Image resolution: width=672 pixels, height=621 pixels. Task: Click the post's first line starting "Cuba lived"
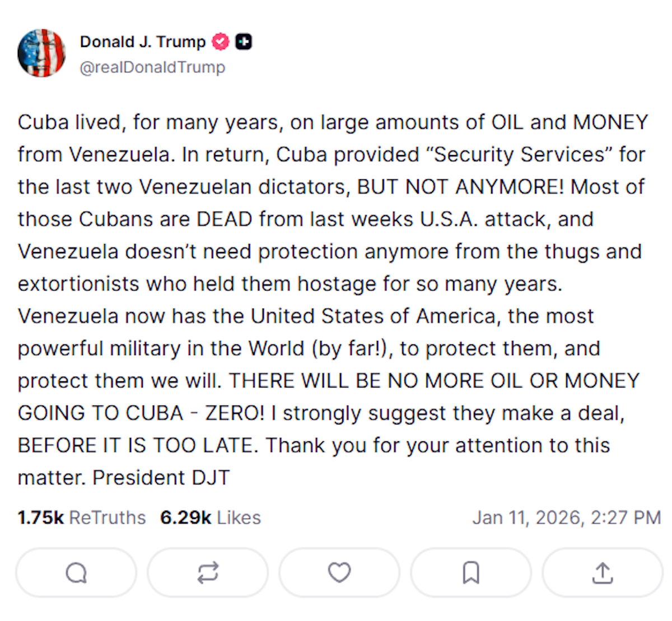click(x=333, y=122)
